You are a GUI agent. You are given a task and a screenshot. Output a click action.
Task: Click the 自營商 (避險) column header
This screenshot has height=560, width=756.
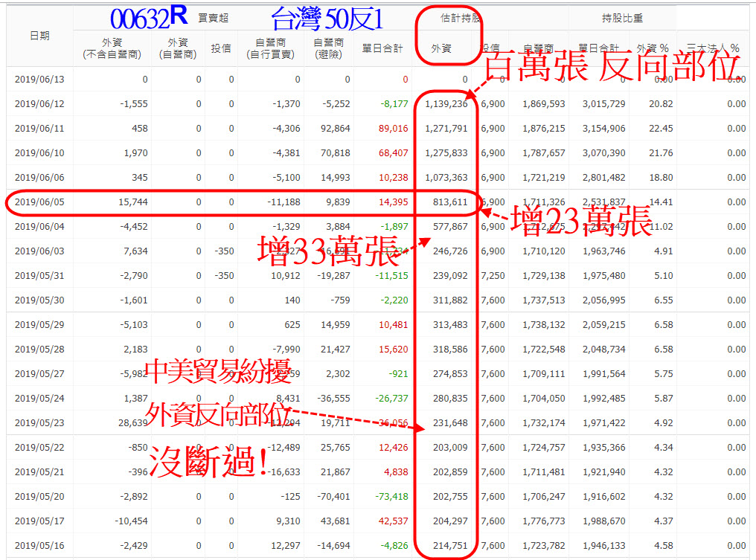tap(328, 48)
